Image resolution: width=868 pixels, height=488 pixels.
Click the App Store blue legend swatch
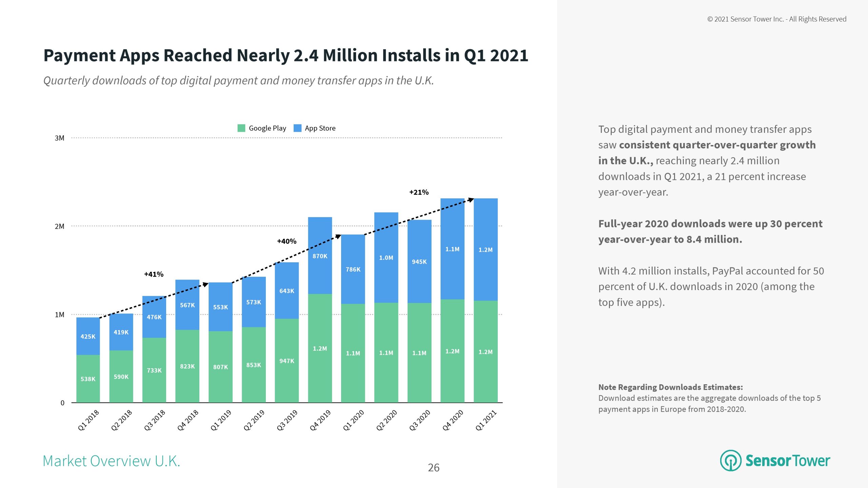click(297, 128)
